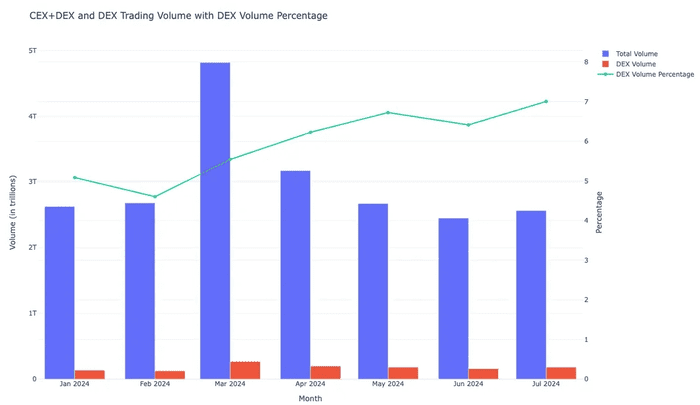This screenshot has width=700, height=405.
Task: Click the '4T' left axis tick label
Action: click(x=33, y=116)
